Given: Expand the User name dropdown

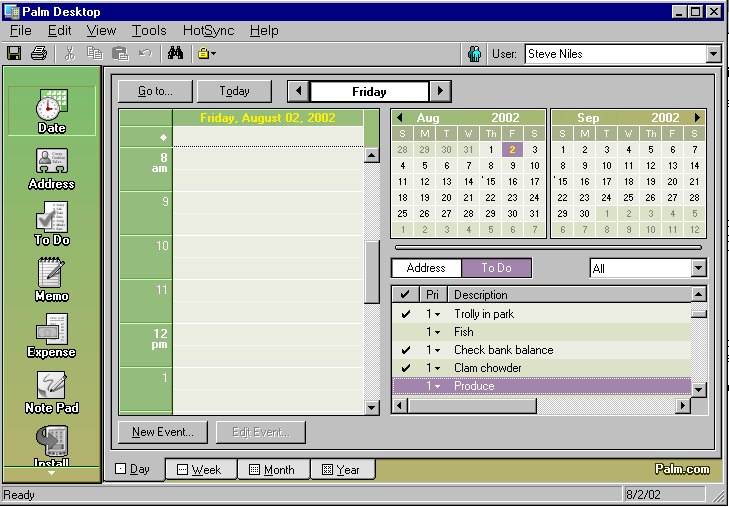Looking at the screenshot, I should coord(714,54).
